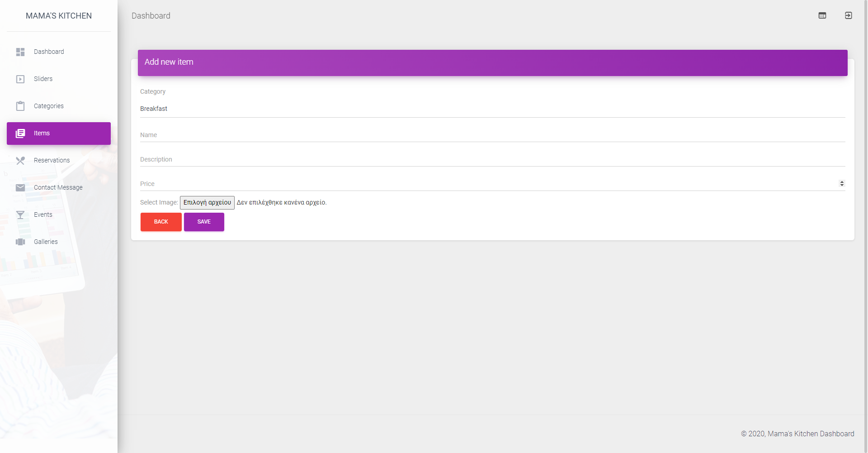Open the website icon in top bar
Image resolution: width=868 pixels, height=453 pixels.
[822, 15]
